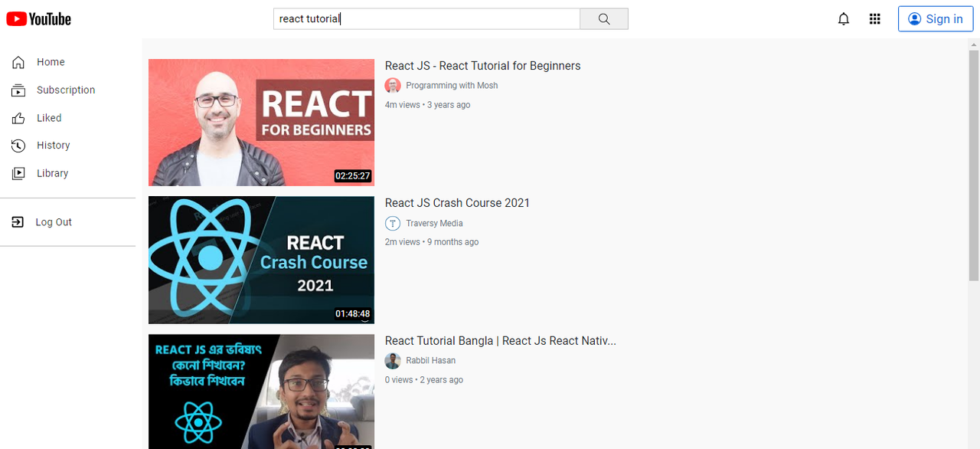This screenshot has width=980, height=449.
Task: Click the Home icon in sidebar
Action: [x=18, y=62]
